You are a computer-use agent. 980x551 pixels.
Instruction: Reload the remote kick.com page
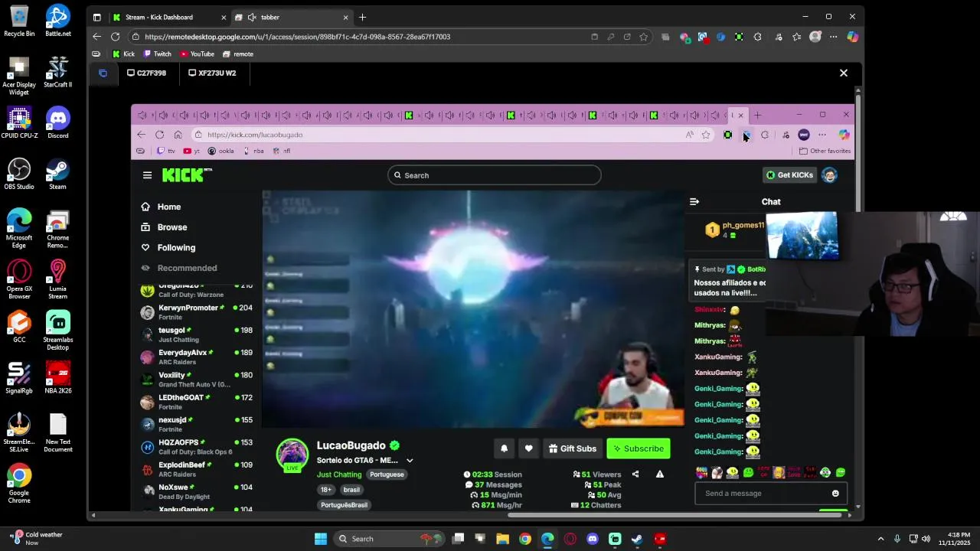(159, 135)
